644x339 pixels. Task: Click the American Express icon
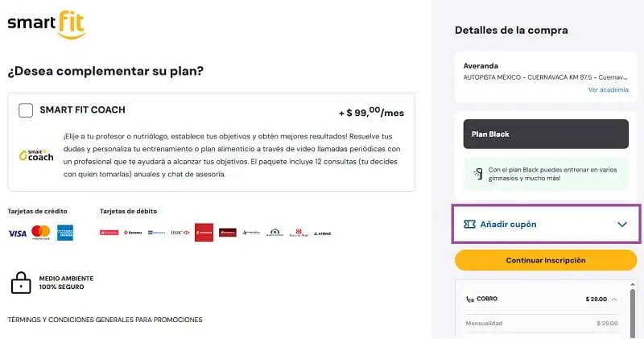pyautogui.click(x=65, y=233)
